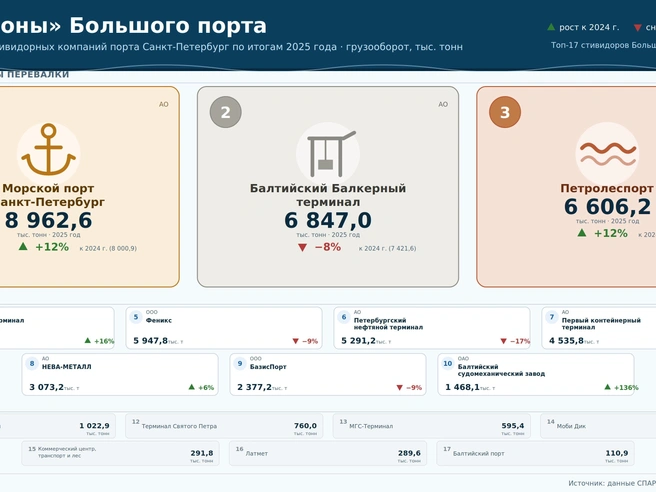The image size is (656, 492).
Task: Click the 6 606,2 tonnage value
Action: pos(607,207)
